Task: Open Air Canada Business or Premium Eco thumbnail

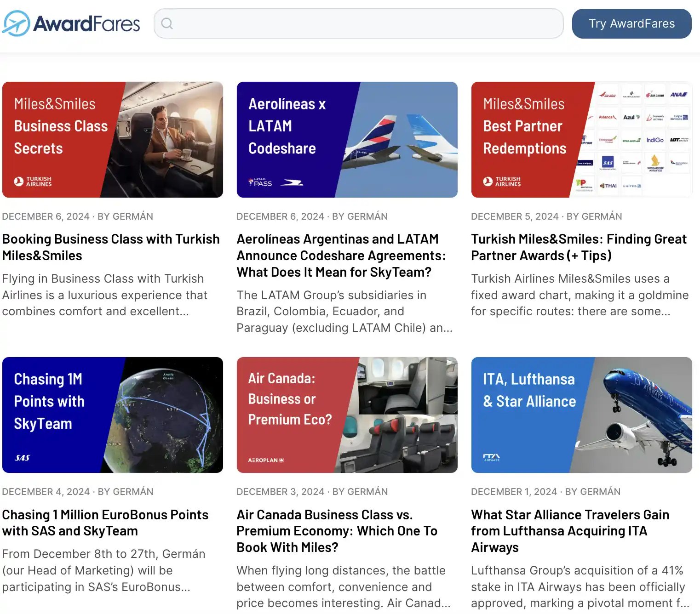Action: coord(347,415)
